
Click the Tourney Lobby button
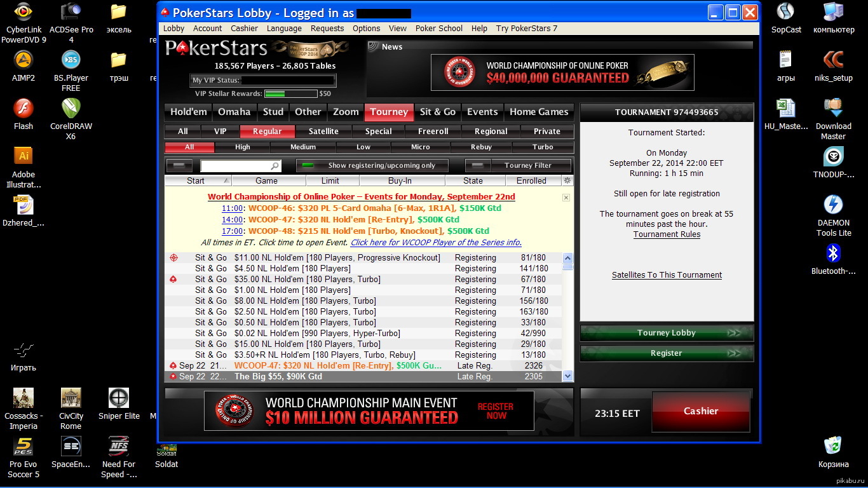tap(667, 333)
